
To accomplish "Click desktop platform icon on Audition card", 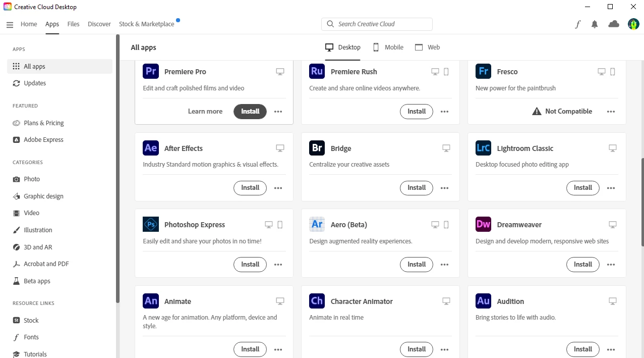I will (613, 301).
